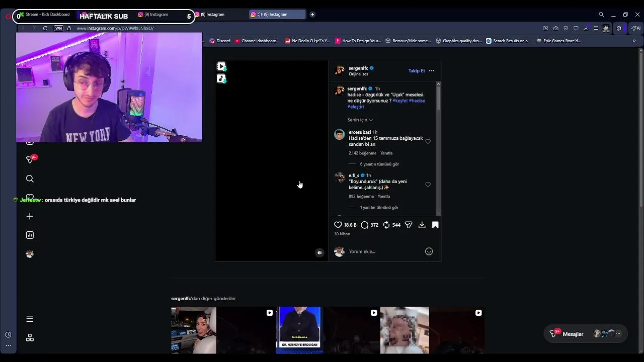Follow sergenlfc with Takip Et
Image resolution: width=644 pixels, height=362 pixels.
[417, 71]
